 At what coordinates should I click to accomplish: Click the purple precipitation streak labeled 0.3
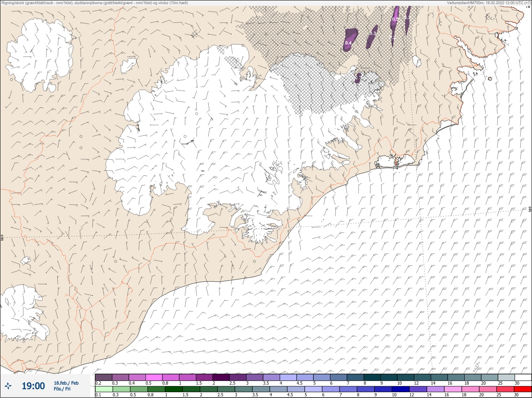(372, 37)
